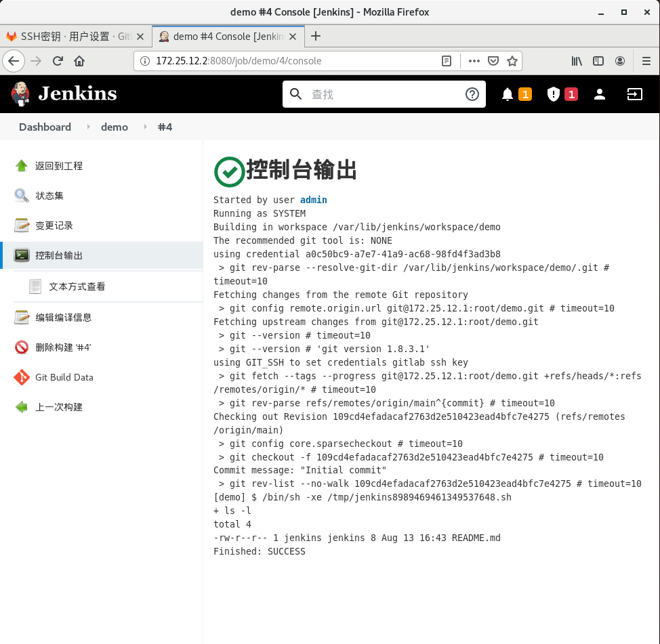Viewport: 660px width, 644px height.
Task: Click the search magnifier icon
Action: 296,94
